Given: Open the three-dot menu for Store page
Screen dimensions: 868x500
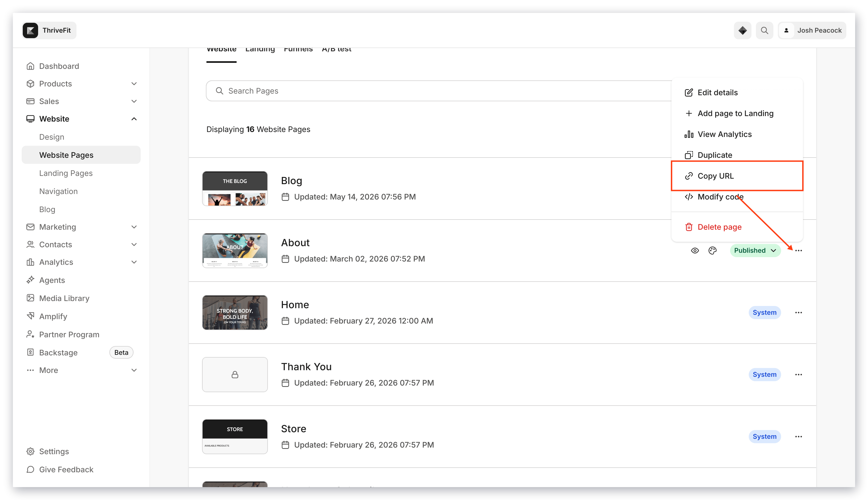Looking at the screenshot, I should click(798, 436).
